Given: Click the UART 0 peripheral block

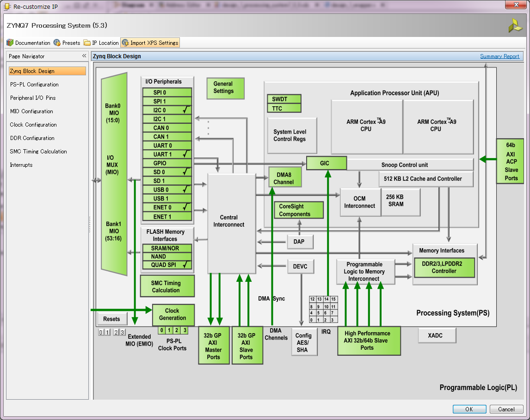Looking at the screenshot, I should [x=167, y=146].
